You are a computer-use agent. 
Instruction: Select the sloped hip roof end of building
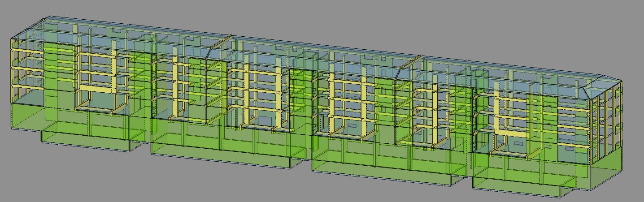tap(603, 88)
